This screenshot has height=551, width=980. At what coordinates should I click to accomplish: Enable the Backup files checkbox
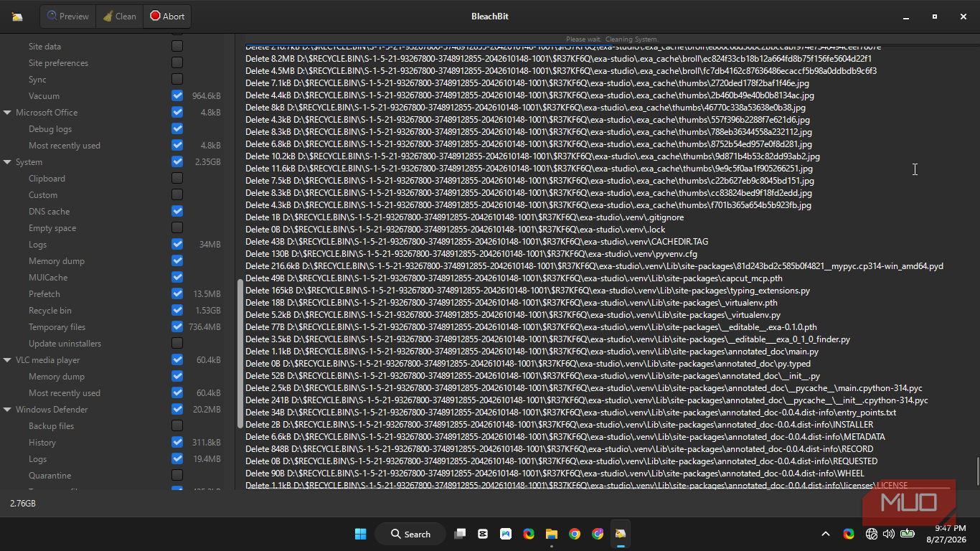click(x=177, y=425)
